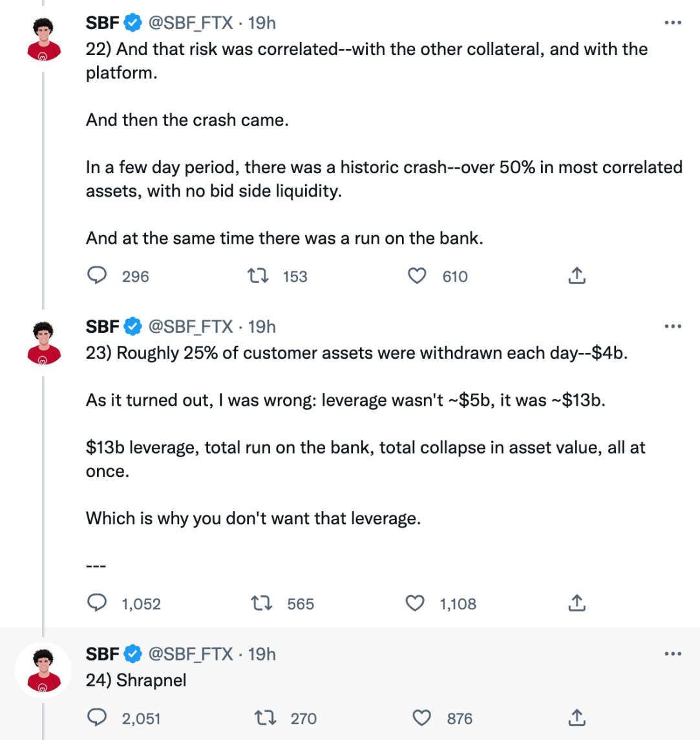Viewport: 700px width, 740px height.
Task: Reply to the Shrapnel tweet
Action: pos(97,718)
